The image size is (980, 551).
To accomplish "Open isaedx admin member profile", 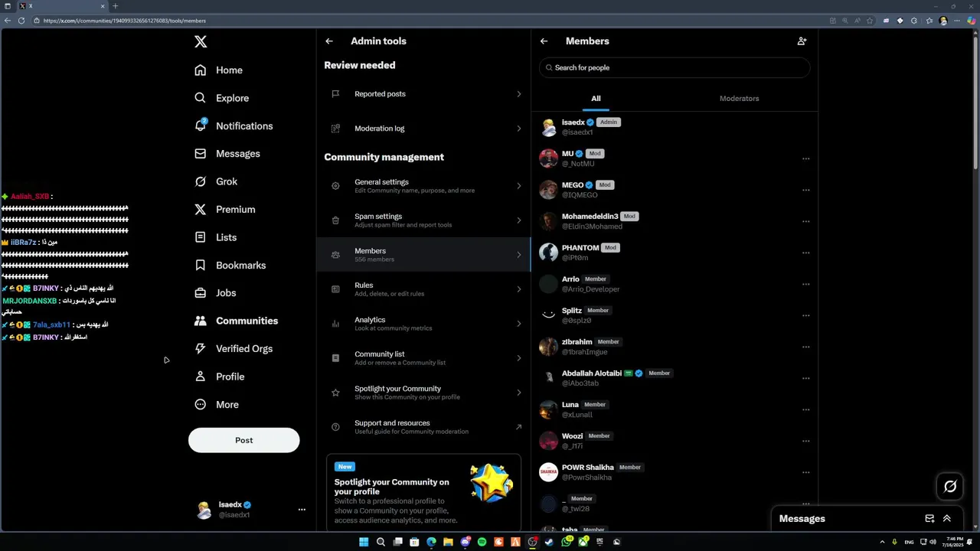I will click(675, 127).
